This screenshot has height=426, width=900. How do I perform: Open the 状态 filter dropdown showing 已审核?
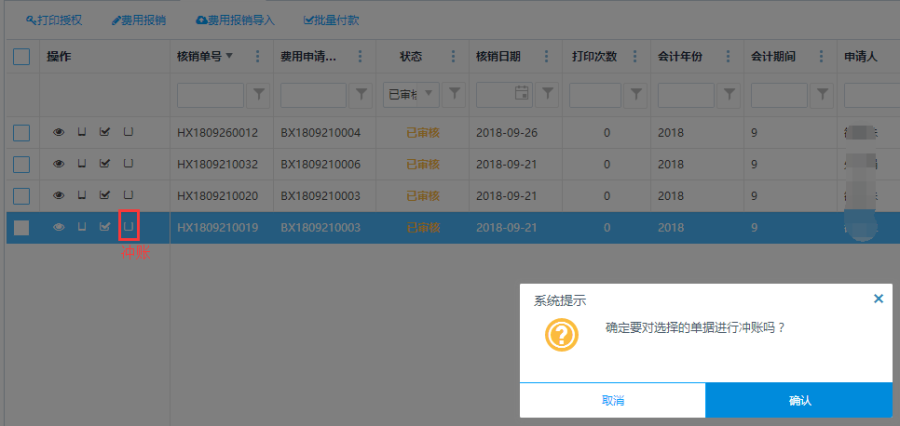pos(411,94)
